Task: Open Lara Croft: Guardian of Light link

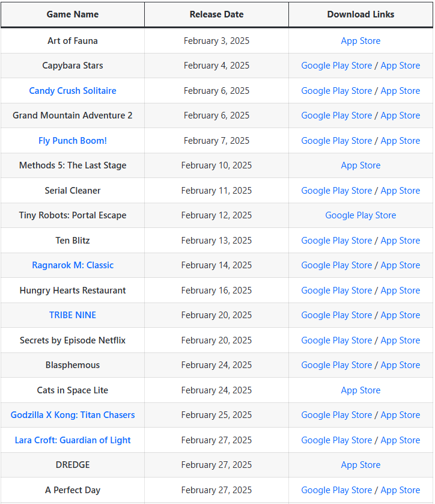Action: click(x=73, y=440)
